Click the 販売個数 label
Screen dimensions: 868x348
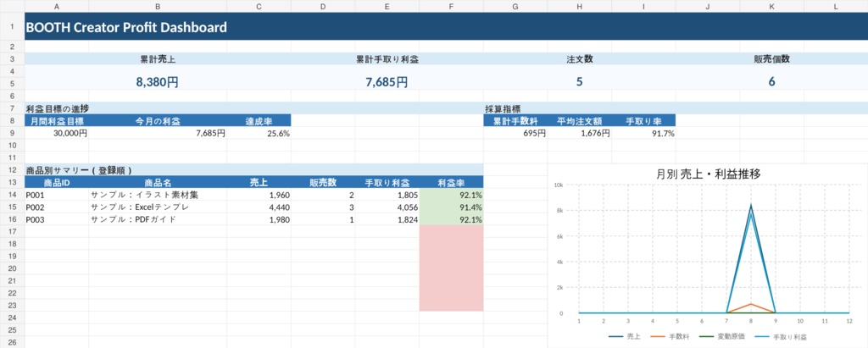[771, 58]
